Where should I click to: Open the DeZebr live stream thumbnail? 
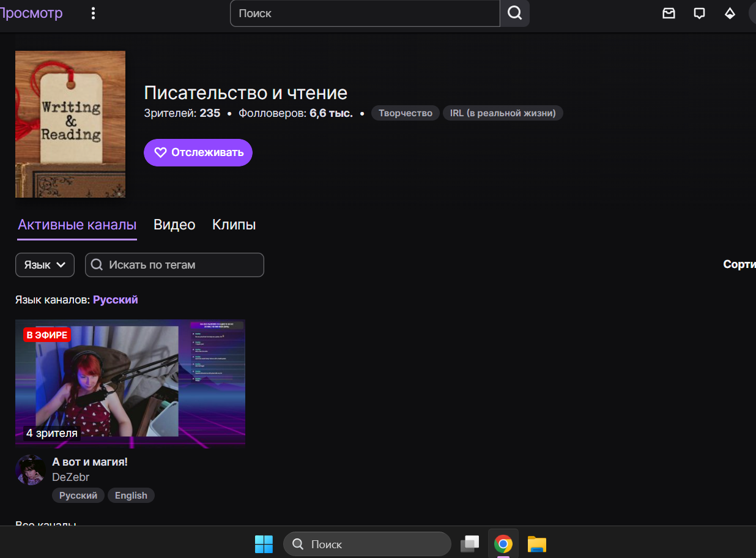[130, 382]
